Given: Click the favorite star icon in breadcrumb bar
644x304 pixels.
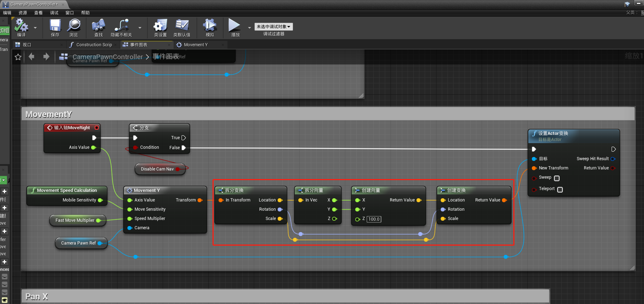Looking at the screenshot, I should [18, 57].
